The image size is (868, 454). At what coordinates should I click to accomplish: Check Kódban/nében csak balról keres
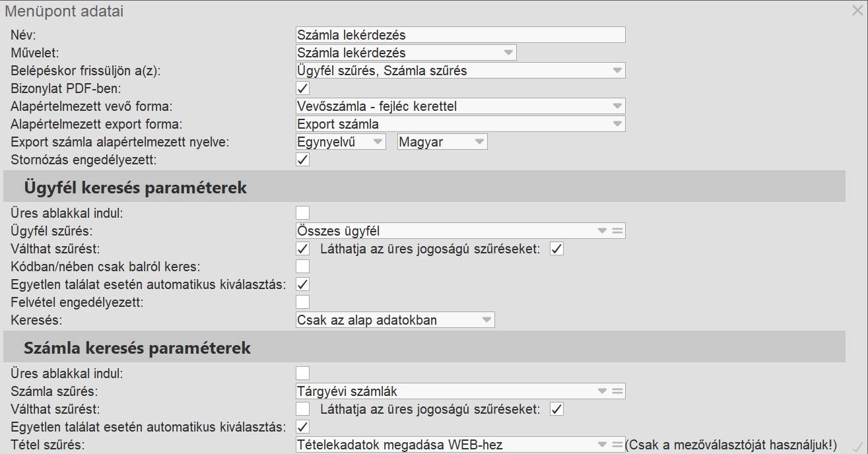[303, 267]
